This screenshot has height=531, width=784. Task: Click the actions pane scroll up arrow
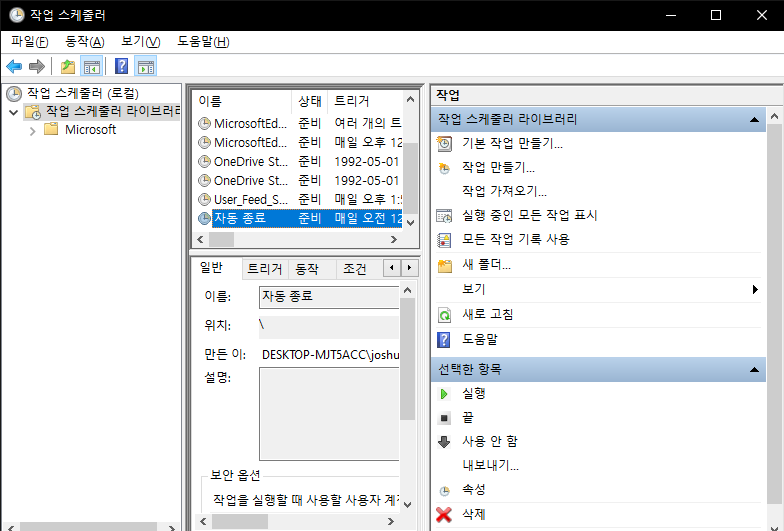point(774,116)
